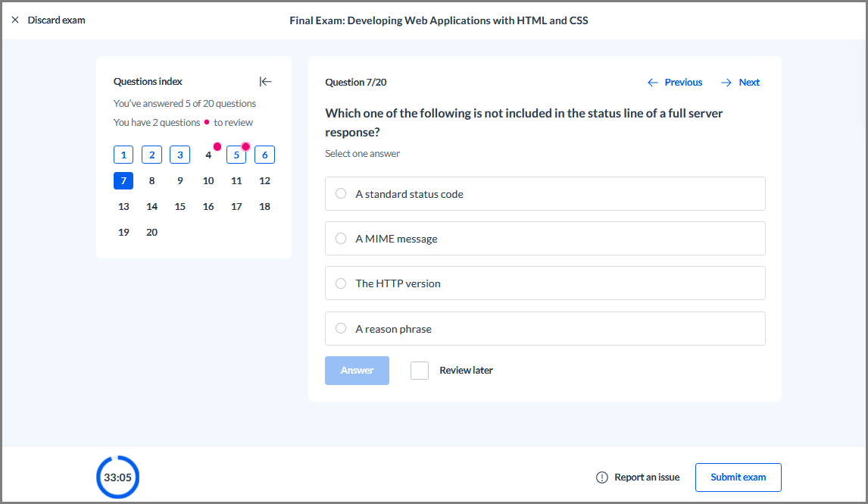This screenshot has height=504, width=868.
Task: Choose 'A reason phrase' answer
Action: click(545, 328)
